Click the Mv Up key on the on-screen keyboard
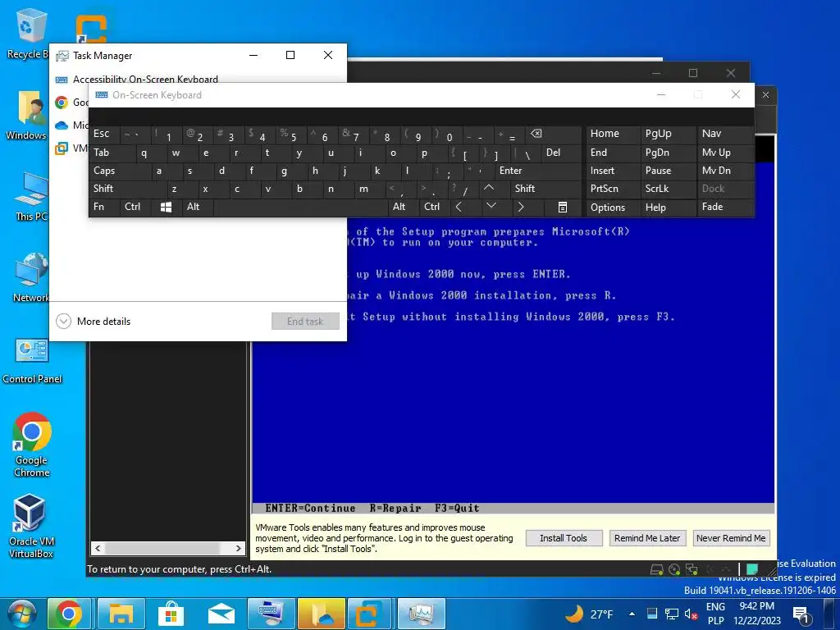Screen dimensions: 840x630 click(x=725, y=153)
